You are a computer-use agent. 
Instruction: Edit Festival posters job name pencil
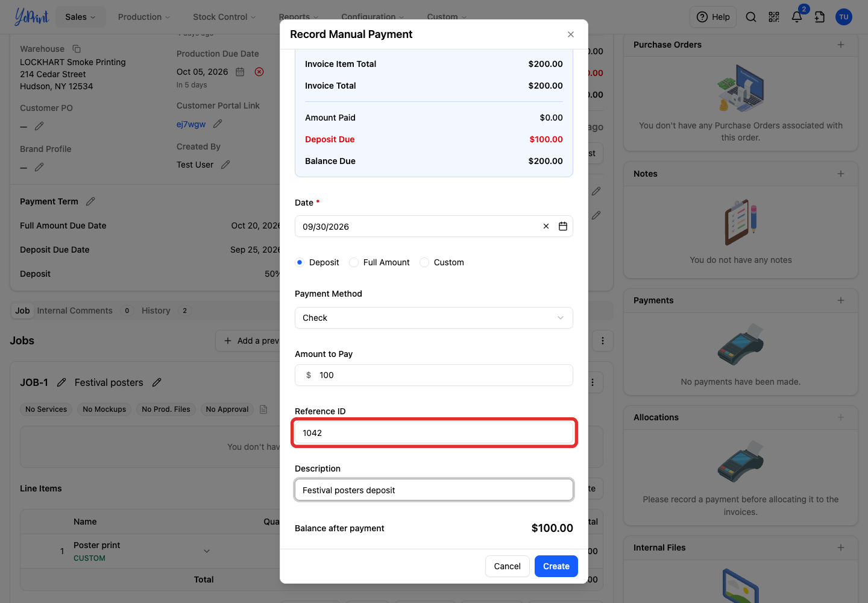(x=157, y=382)
